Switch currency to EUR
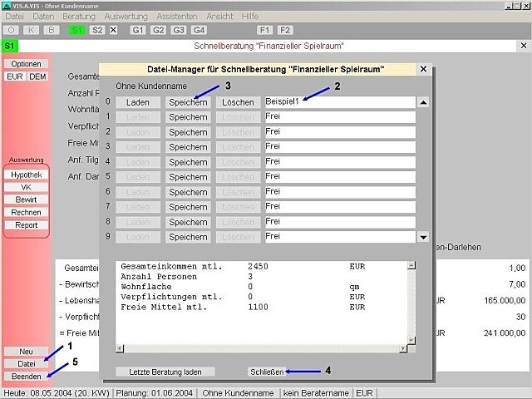The width and height of the screenshot is (532, 399). pos(15,76)
